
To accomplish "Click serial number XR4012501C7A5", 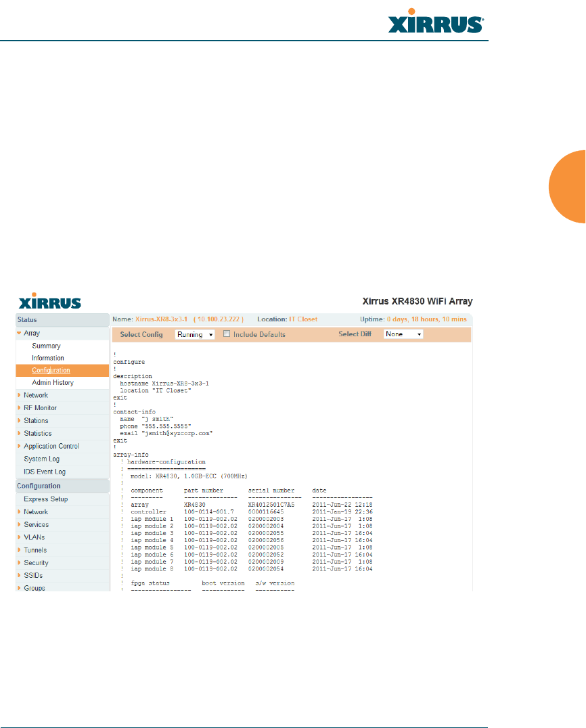I will 271,505.
